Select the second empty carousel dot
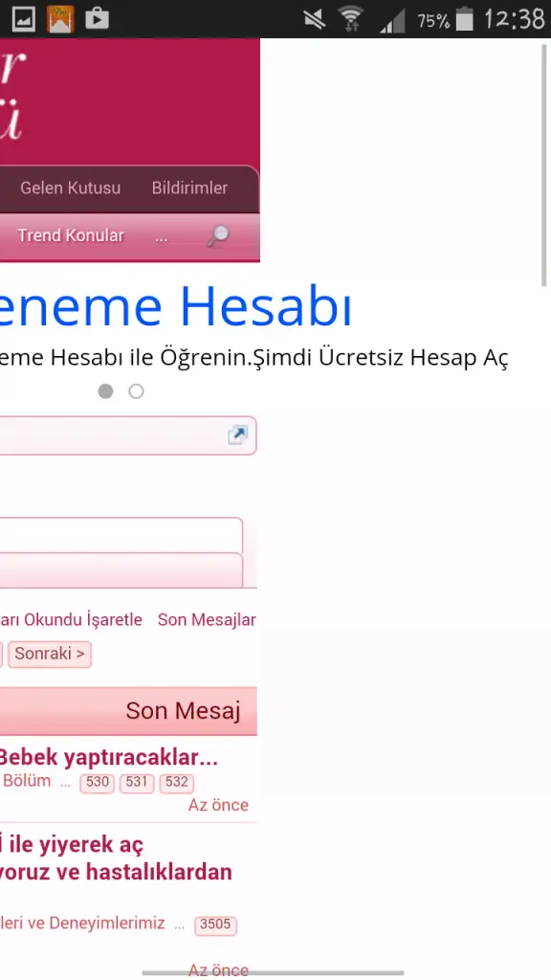Viewport: 551px width, 980px height. click(136, 391)
